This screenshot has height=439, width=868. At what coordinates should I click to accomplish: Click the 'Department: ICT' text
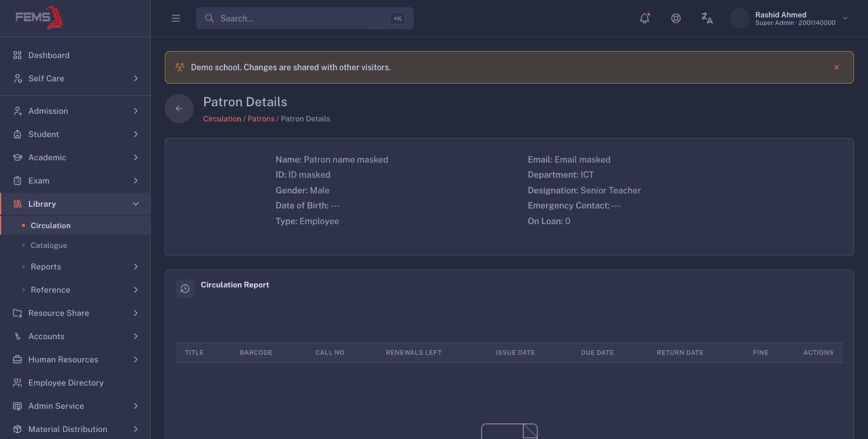(561, 175)
